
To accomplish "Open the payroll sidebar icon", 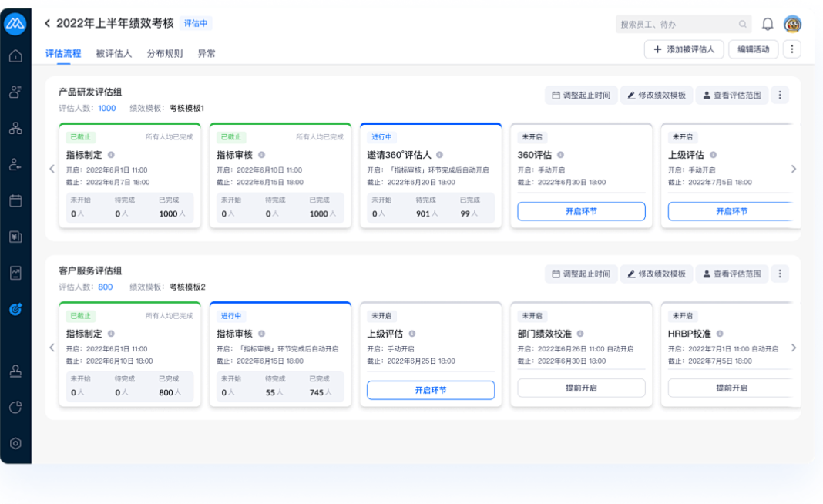I will (x=15, y=237).
